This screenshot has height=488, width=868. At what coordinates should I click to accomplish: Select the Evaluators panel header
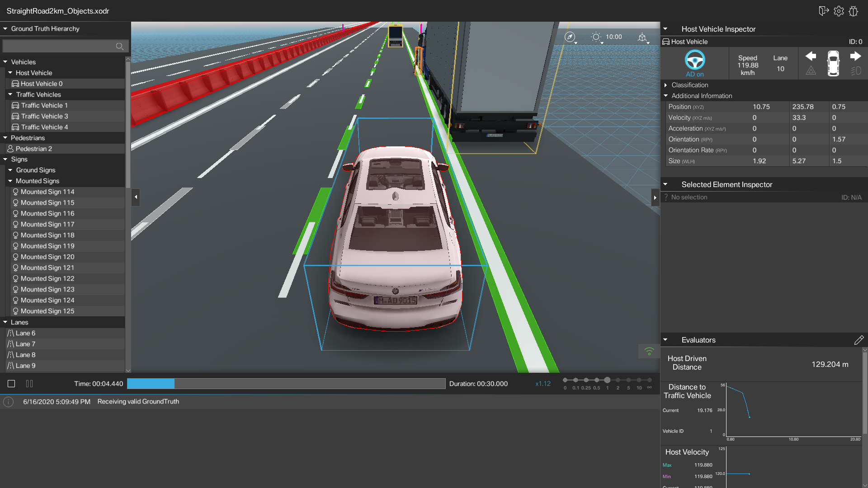tap(698, 340)
